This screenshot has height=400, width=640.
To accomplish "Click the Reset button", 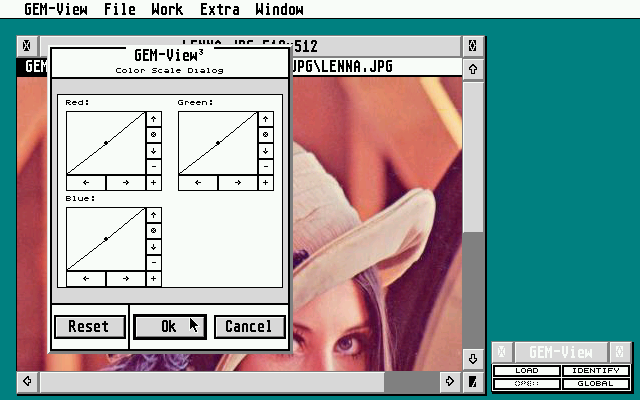I will pyautogui.click(x=90, y=327).
